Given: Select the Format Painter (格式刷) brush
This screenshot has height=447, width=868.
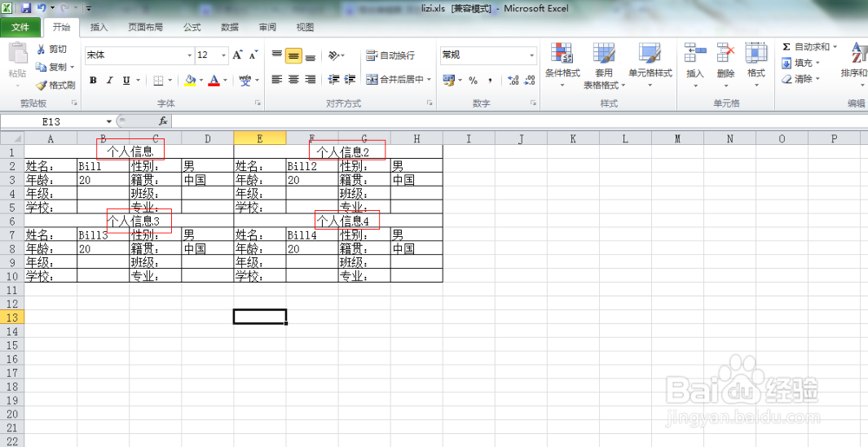Looking at the screenshot, I should pos(41,85).
